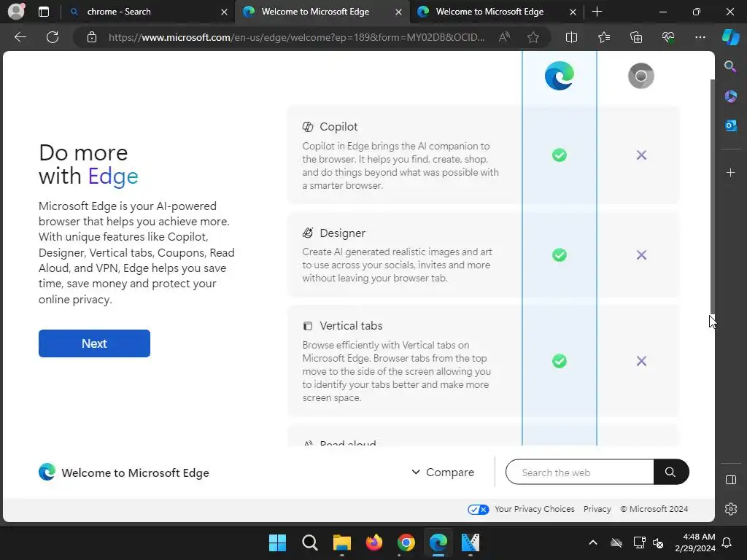Open the Favorites list icon
The image size is (747, 560).
(603, 37)
